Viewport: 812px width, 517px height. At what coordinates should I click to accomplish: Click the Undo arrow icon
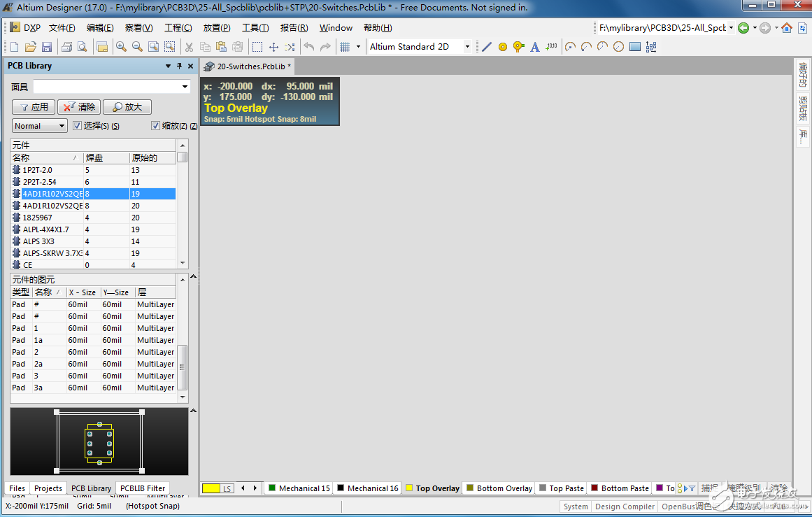(309, 47)
